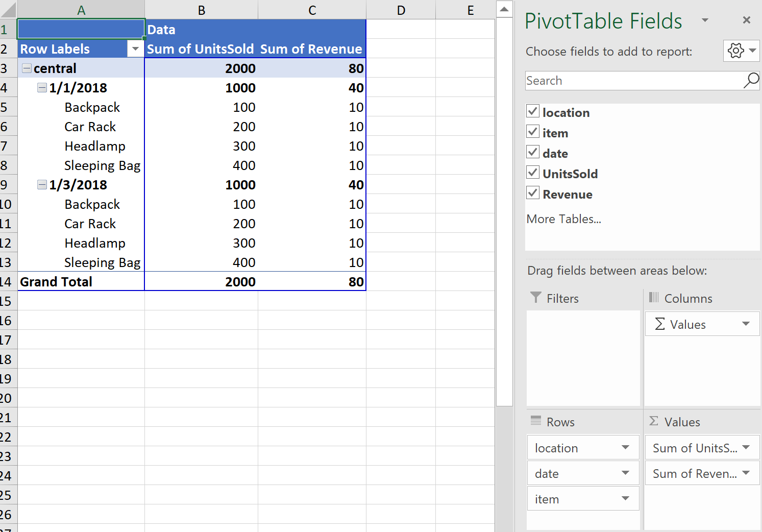This screenshot has height=532, width=762.
Task: Open the Sum of UnitsSold dropdown in Values
Action: point(745,447)
